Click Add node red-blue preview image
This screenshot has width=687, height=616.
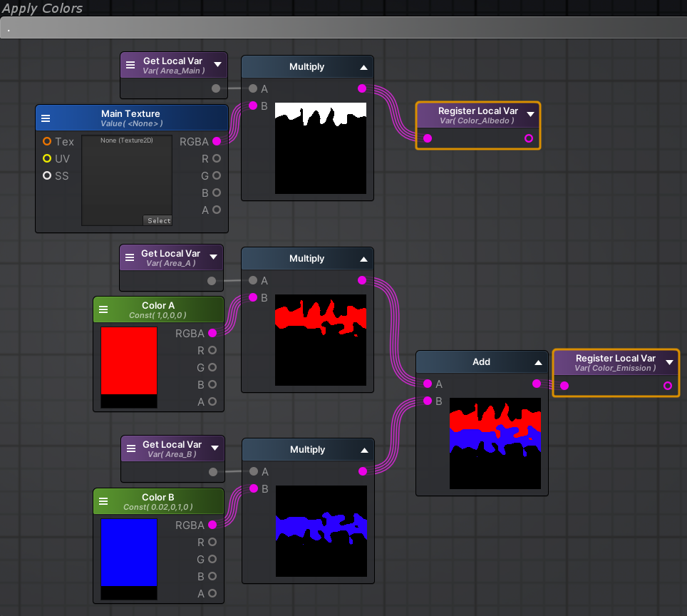(x=495, y=443)
